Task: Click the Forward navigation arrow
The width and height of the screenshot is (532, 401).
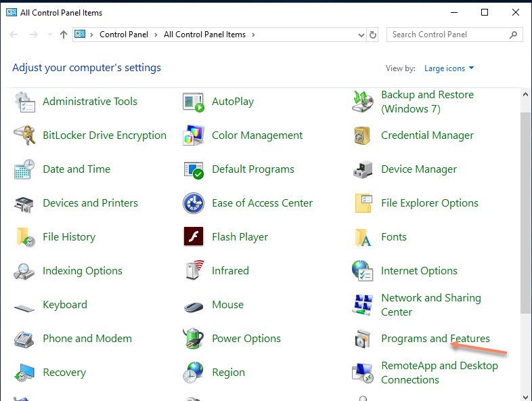Action: tap(33, 35)
